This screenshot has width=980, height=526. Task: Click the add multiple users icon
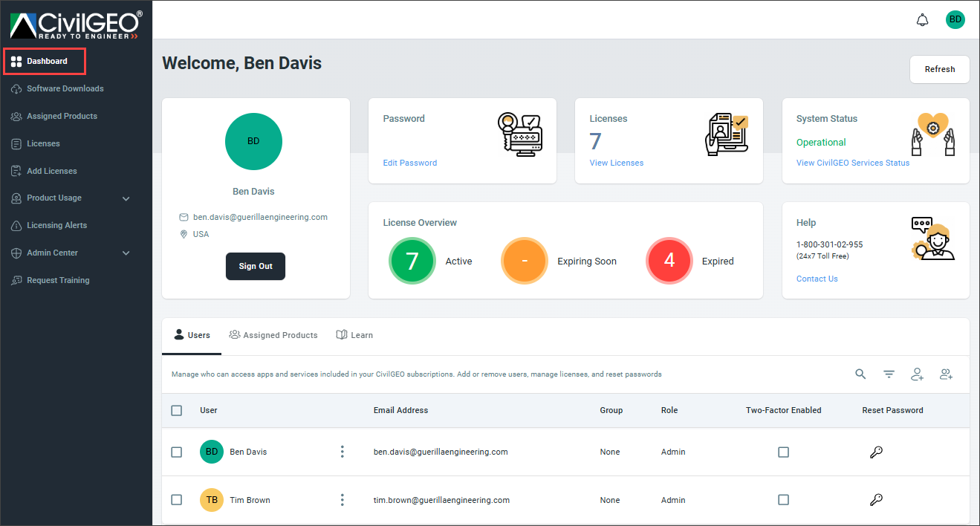(947, 374)
